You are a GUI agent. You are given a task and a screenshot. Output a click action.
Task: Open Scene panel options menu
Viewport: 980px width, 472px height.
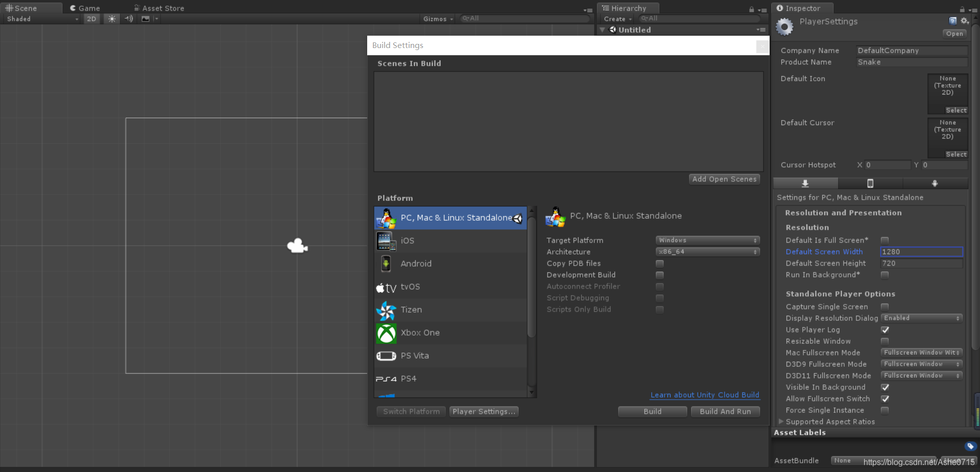pos(588,10)
